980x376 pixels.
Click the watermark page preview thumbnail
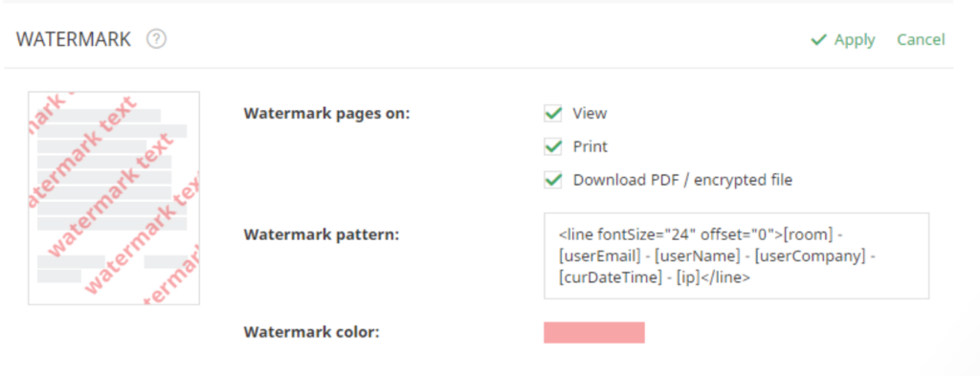pyautogui.click(x=114, y=198)
